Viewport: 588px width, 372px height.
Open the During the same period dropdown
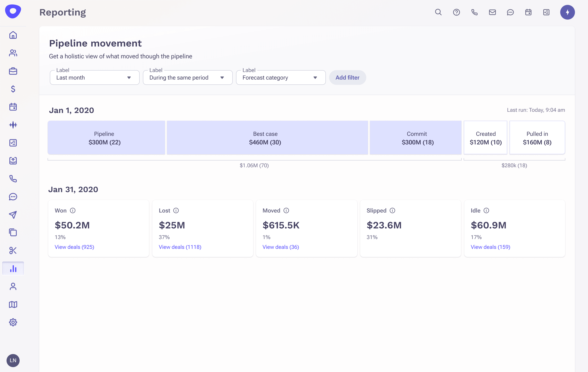tap(188, 77)
